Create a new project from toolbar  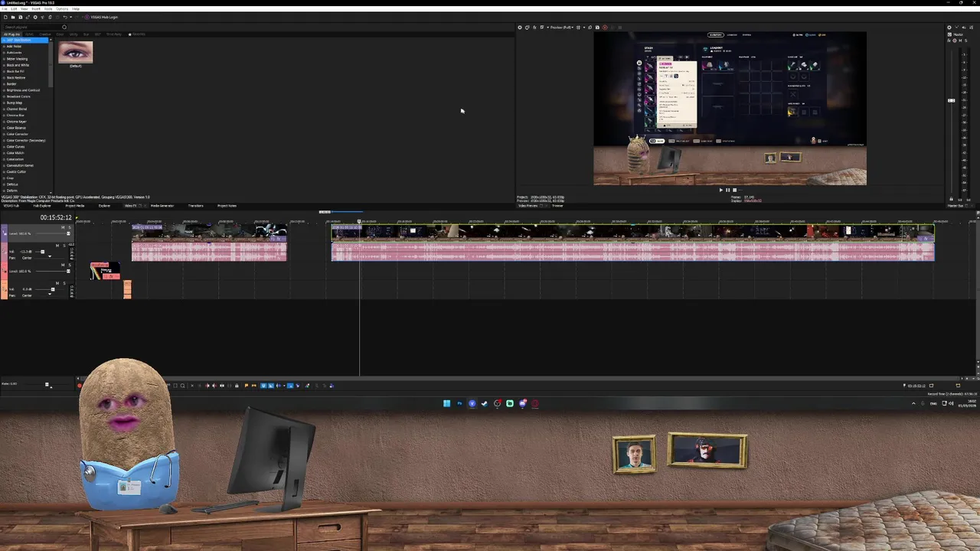(x=5, y=17)
